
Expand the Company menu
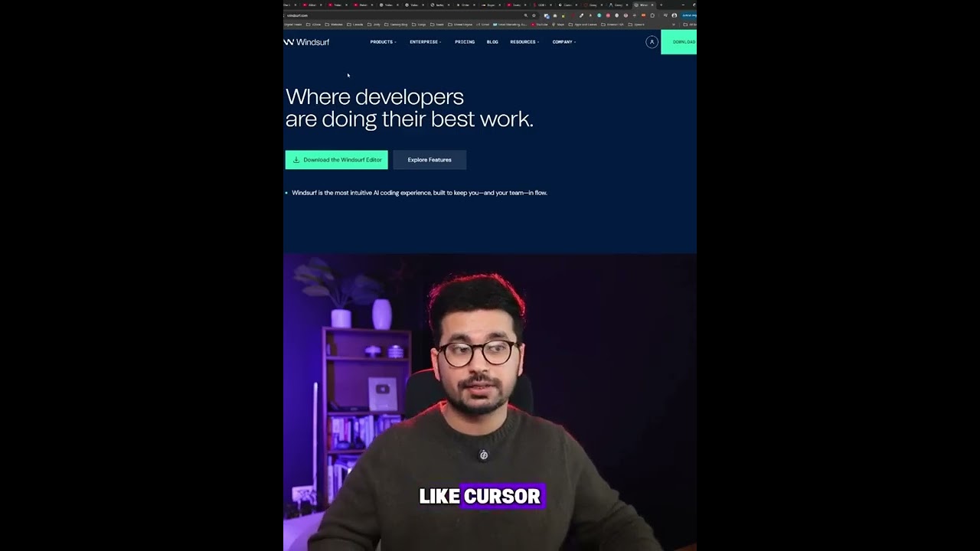coord(563,42)
